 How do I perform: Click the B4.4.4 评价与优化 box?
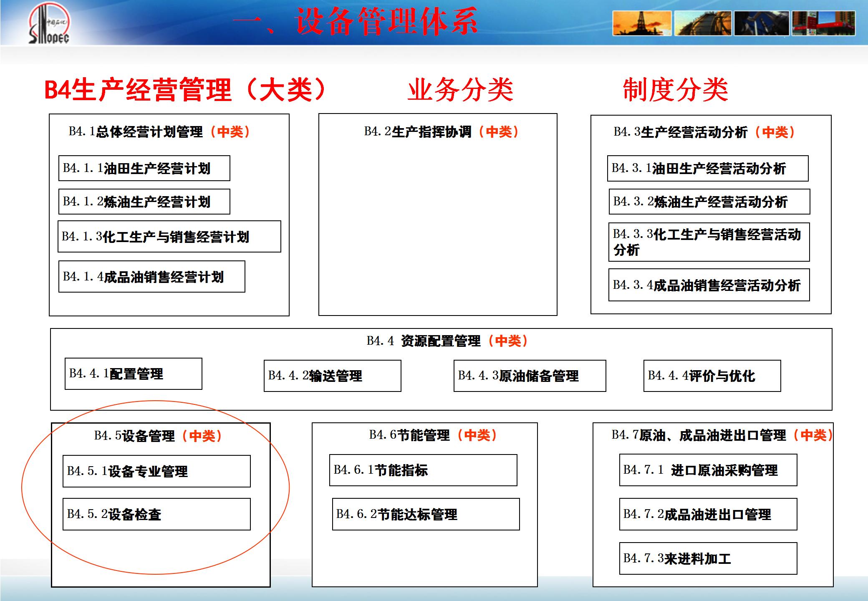pos(712,376)
